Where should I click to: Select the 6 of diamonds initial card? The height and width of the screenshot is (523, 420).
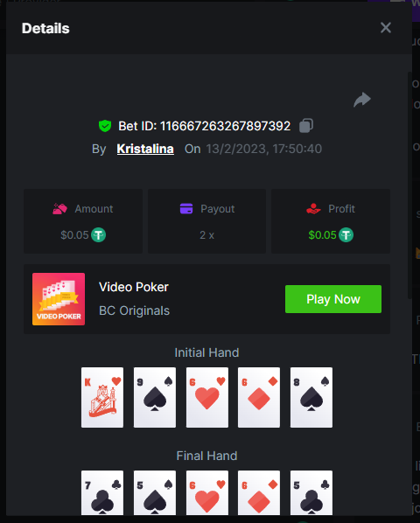tap(259, 397)
